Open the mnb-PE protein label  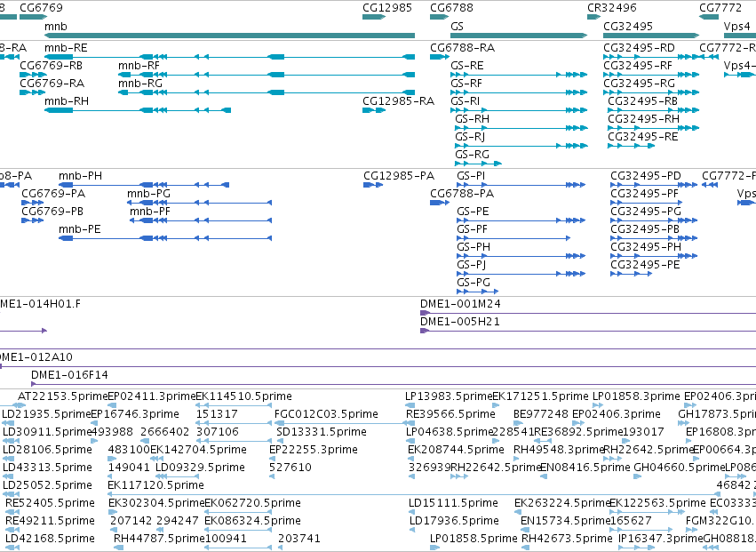pos(80,229)
